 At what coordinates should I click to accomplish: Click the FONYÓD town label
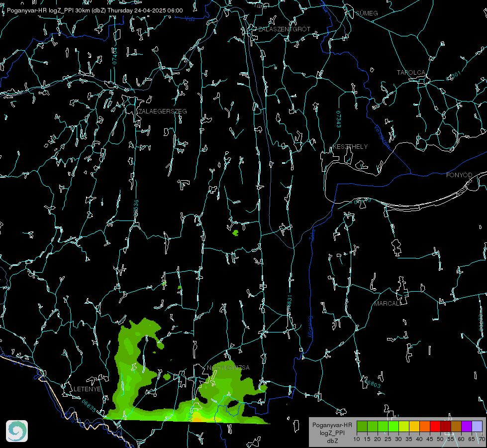pyautogui.click(x=459, y=175)
